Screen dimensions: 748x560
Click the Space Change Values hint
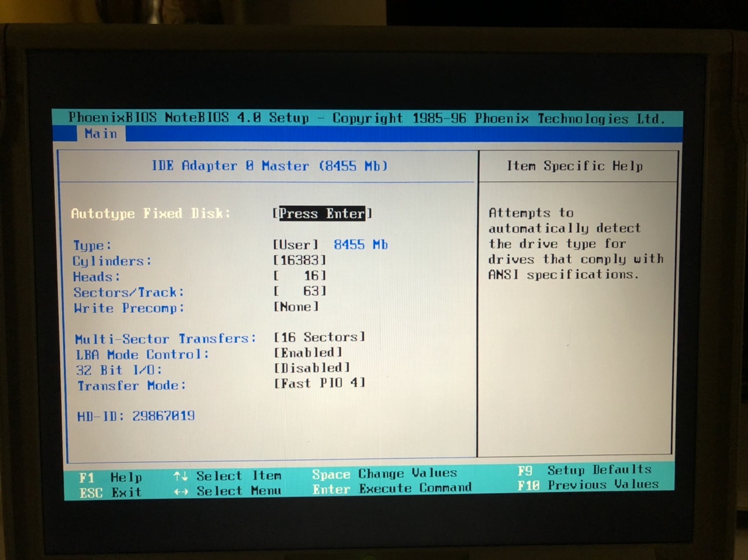(385, 473)
